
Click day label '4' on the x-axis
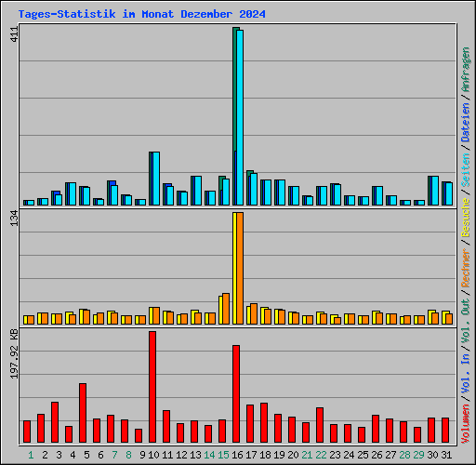click(73, 455)
